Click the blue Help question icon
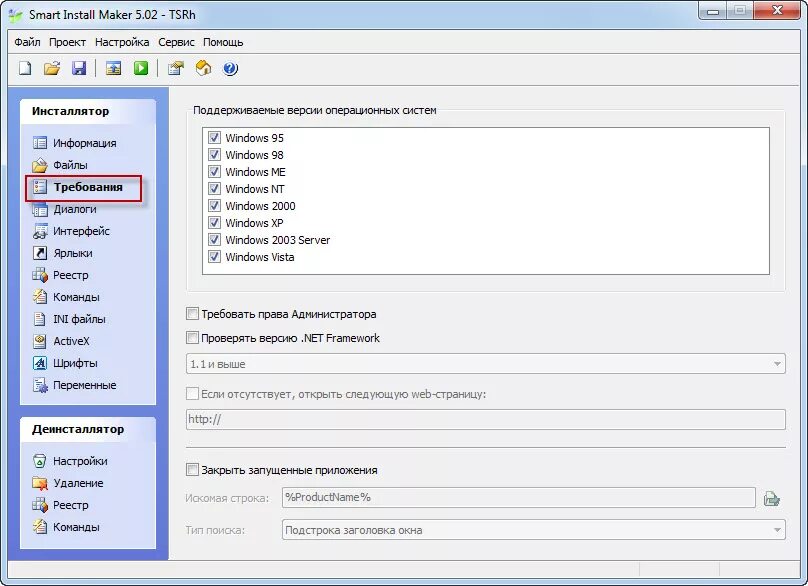 point(230,68)
